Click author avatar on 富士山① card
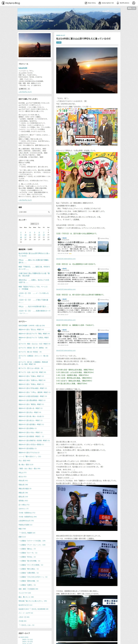 coord(59,239)
